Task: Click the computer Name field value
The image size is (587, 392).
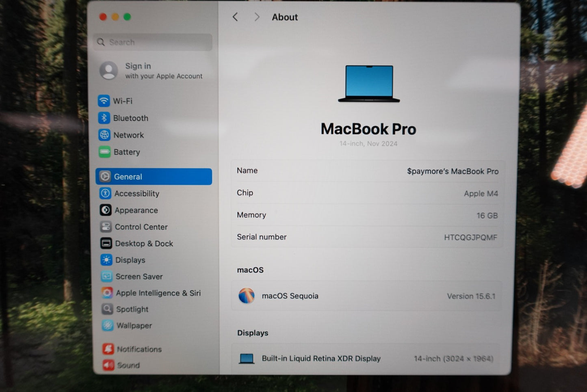Action: pyautogui.click(x=453, y=171)
